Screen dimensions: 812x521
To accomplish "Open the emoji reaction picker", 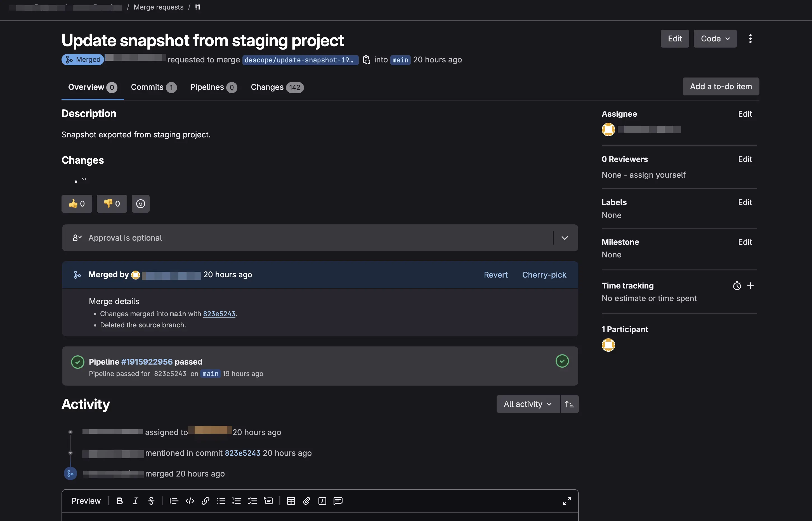I will pyautogui.click(x=140, y=204).
